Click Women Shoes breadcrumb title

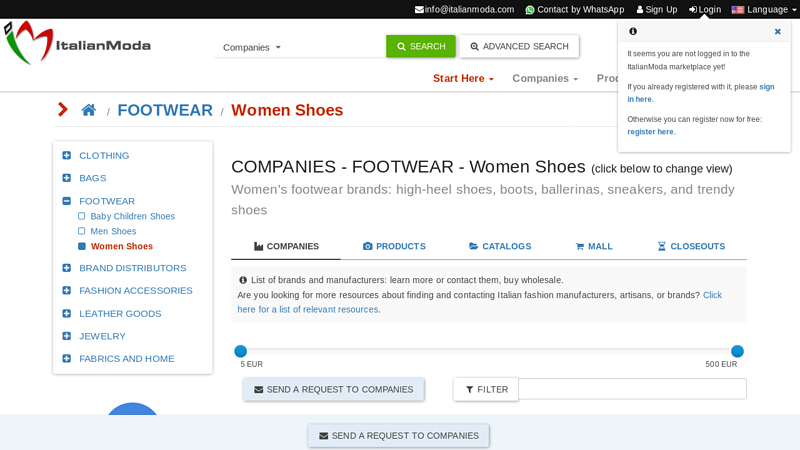[287, 110]
